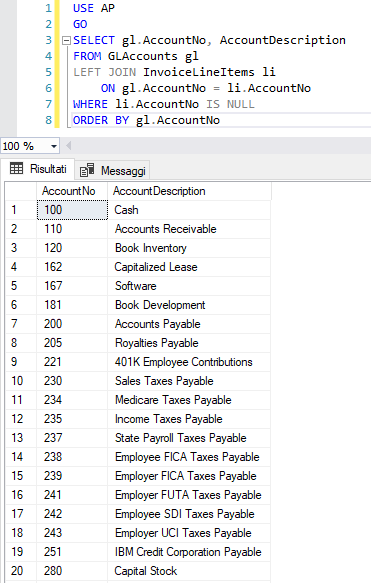The image size is (371, 583).
Task: Open the Messaggi tab
Action: (x=113, y=171)
